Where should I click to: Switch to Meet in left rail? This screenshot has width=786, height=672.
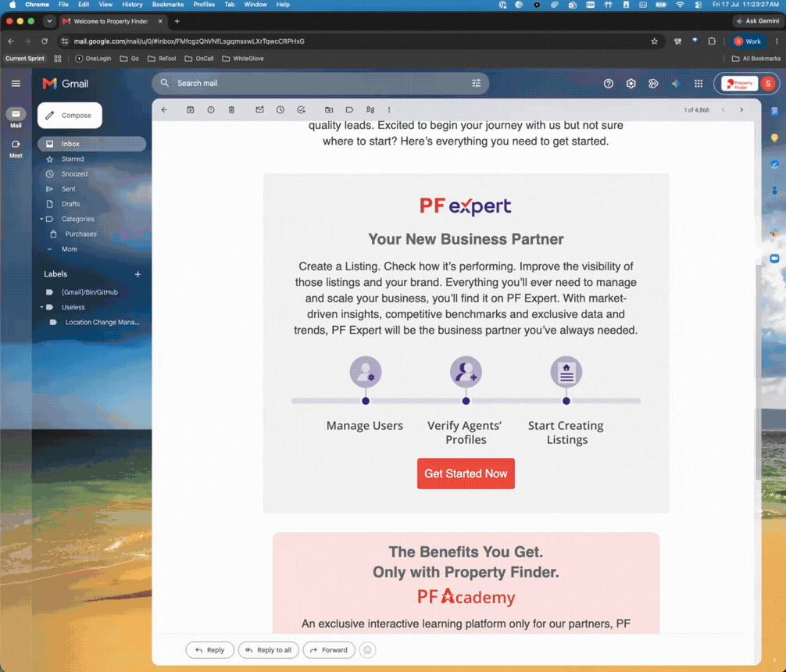pyautogui.click(x=16, y=148)
